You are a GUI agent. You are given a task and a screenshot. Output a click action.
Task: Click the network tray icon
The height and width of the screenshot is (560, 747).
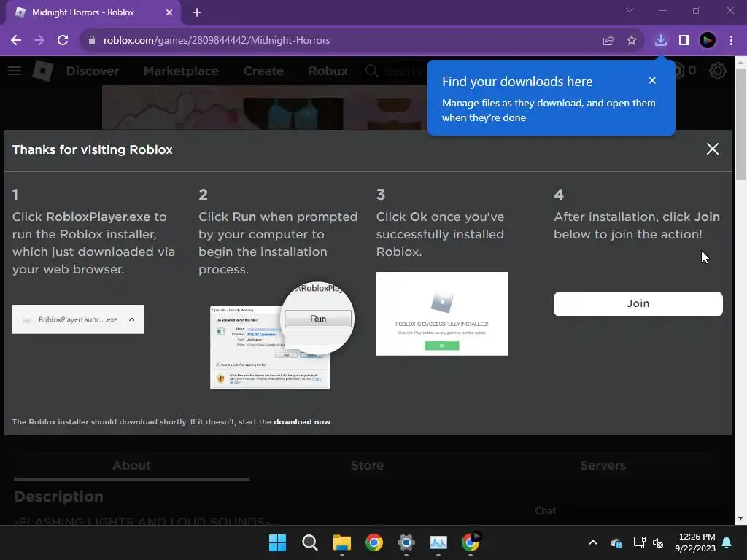pos(639,542)
